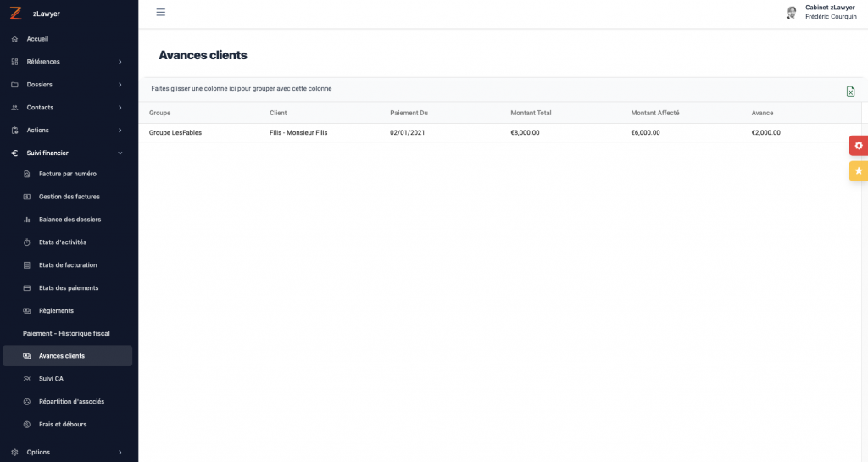Open Règlements page
Viewport: 868px width, 462px height.
pyautogui.click(x=56, y=310)
